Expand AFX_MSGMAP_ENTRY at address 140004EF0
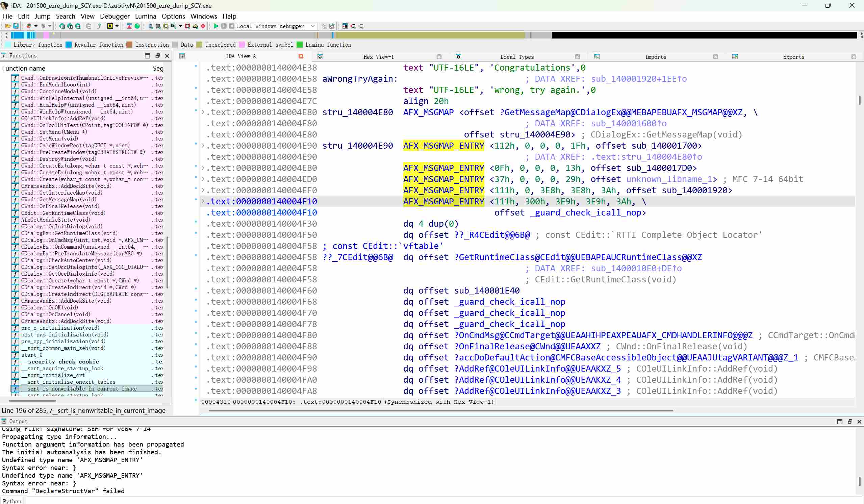This screenshot has width=864, height=504. coord(203,190)
